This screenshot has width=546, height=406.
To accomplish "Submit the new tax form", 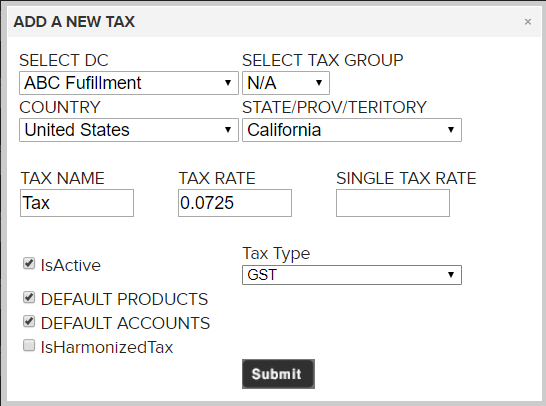I will coord(278,374).
